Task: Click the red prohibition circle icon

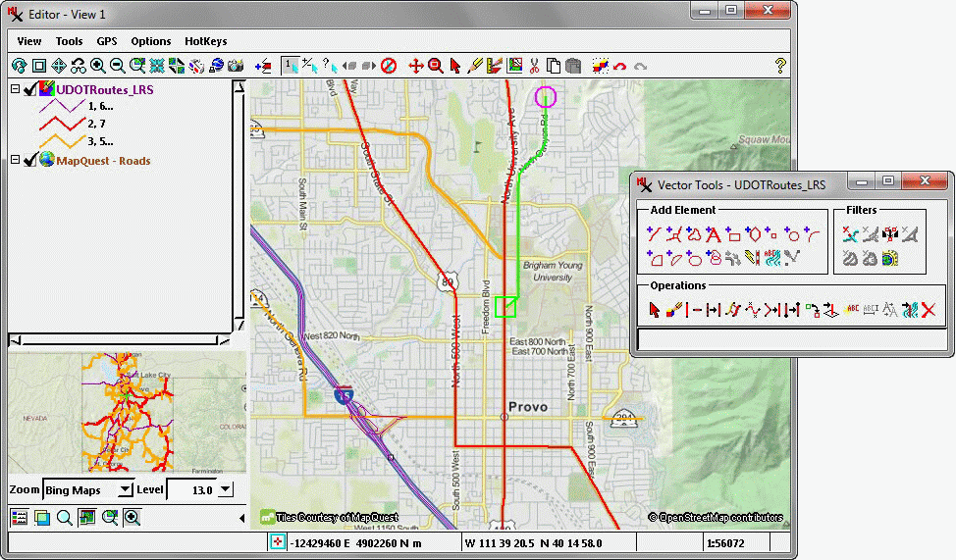Action: [x=389, y=66]
